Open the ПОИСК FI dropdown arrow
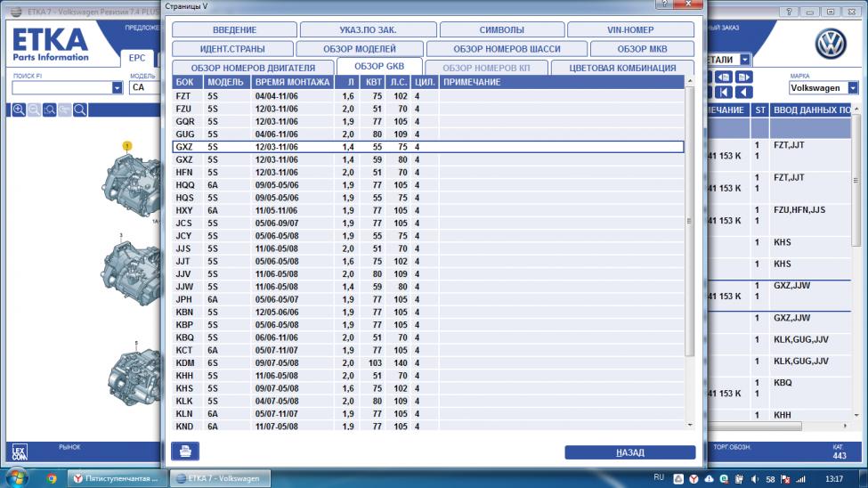Image resolution: width=868 pixels, height=488 pixels. click(117, 87)
